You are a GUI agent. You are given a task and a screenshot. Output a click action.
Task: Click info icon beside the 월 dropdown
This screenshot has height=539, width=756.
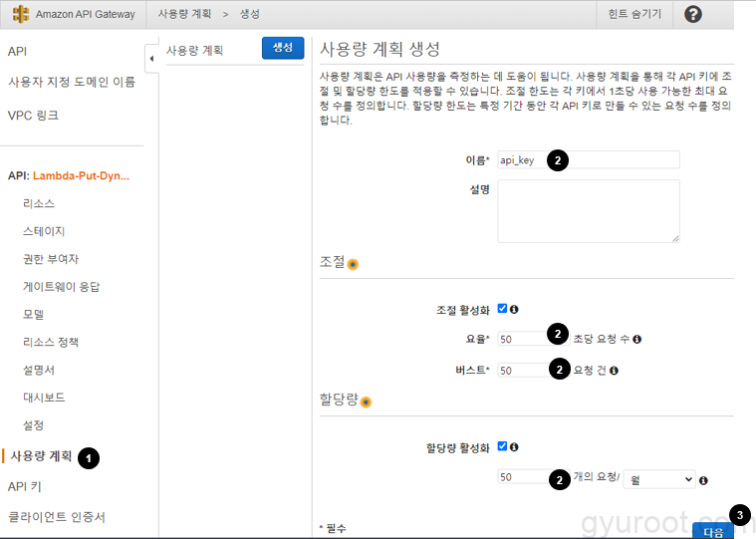[703, 480]
